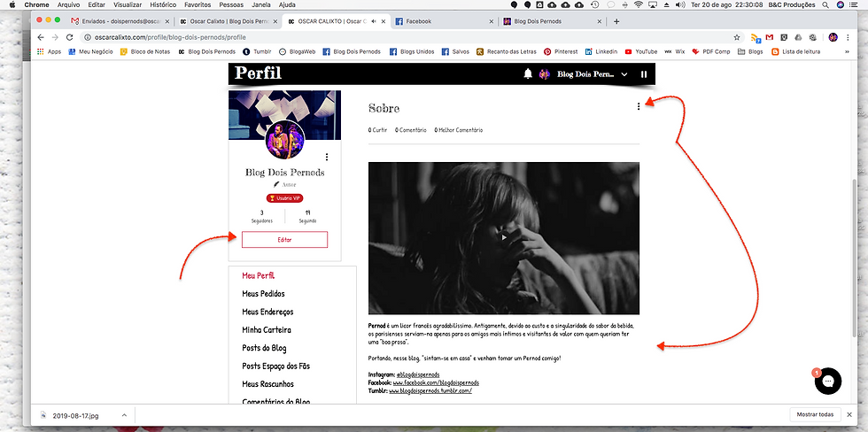Screen dimensions: 868x432
Task: Click the Editar button on profile card
Action: pos(284,240)
